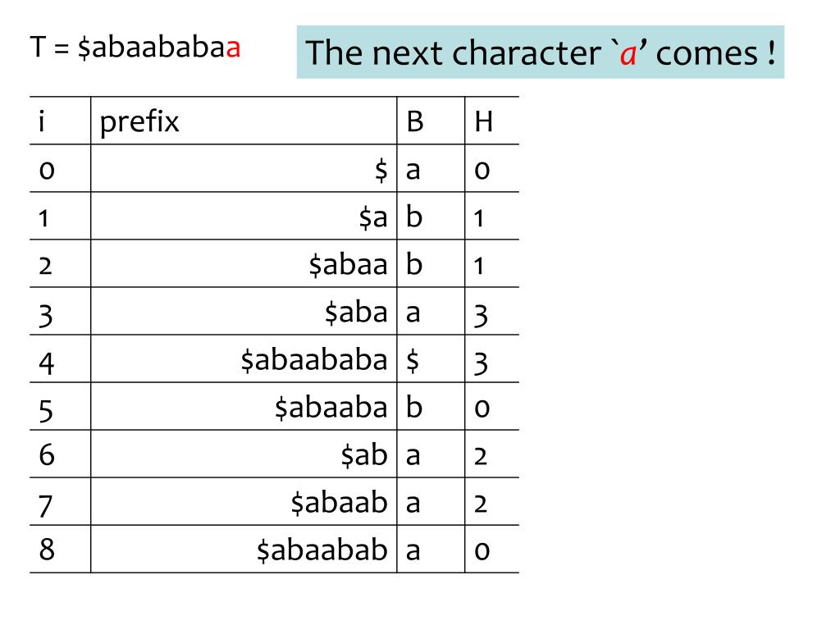Image resolution: width=840 pixels, height=630 pixels.
Task: Click the 'i' column header
Action: tap(42, 121)
